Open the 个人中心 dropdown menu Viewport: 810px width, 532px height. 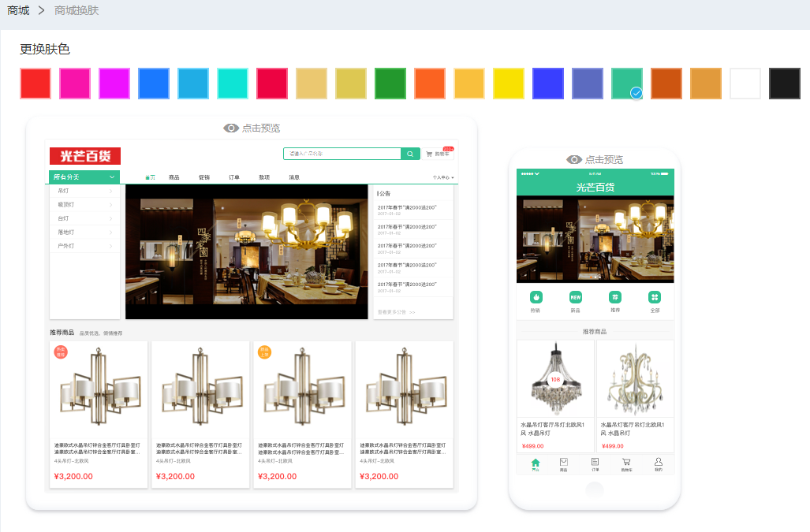(x=443, y=178)
